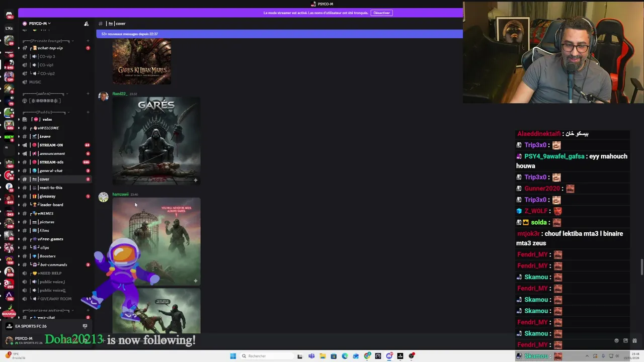Click hamzawii username in chat

[120, 194]
